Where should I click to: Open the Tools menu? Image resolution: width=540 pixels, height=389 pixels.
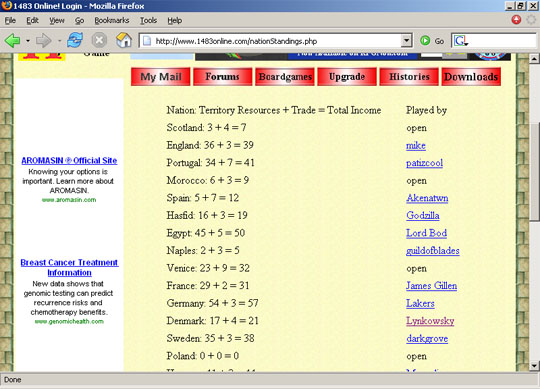[148, 21]
